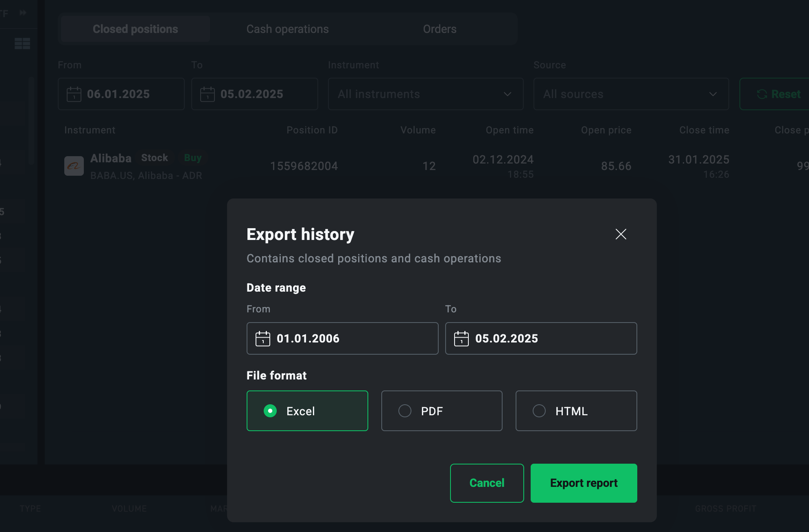Click calendar icon in dialog From field
This screenshot has height=532, width=809.
(x=262, y=338)
